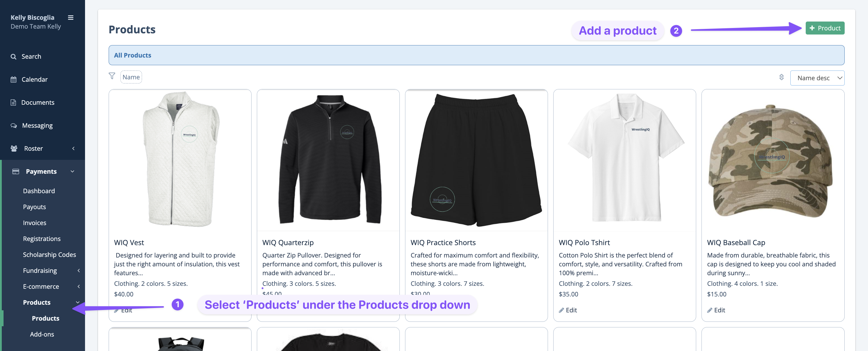
Task: Open the WIQ Vest product image
Action: [x=180, y=160]
